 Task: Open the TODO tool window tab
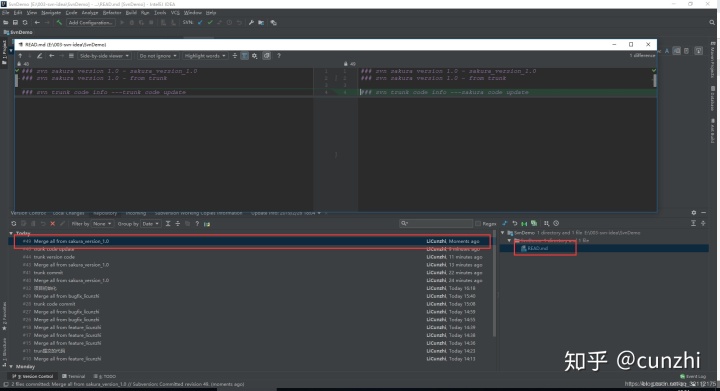tap(105, 376)
